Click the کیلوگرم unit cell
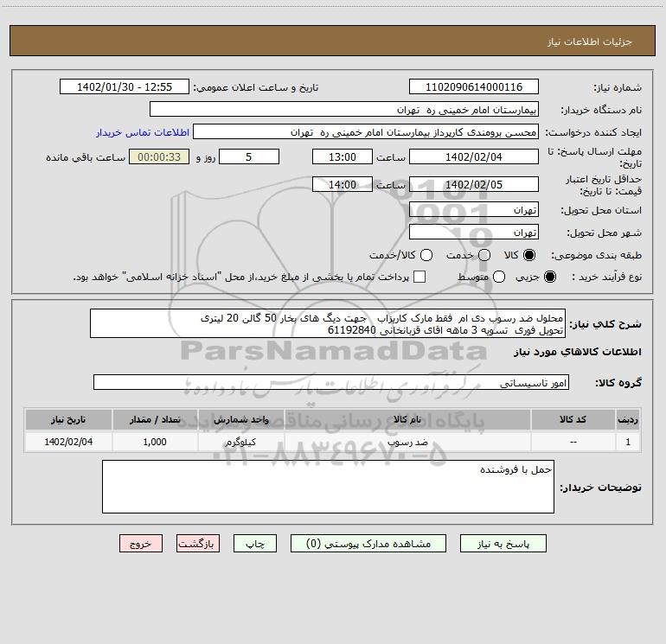 [x=240, y=442]
